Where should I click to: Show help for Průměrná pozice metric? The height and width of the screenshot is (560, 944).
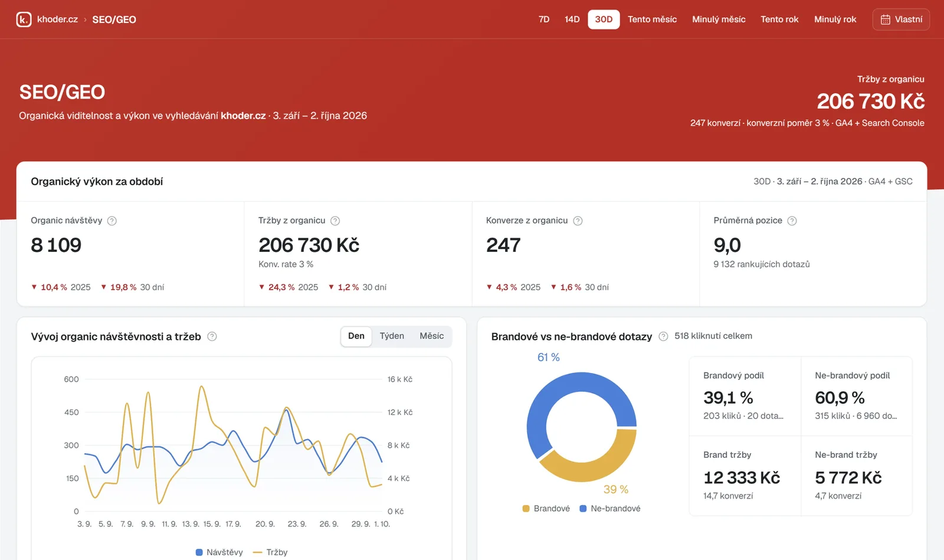point(792,221)
